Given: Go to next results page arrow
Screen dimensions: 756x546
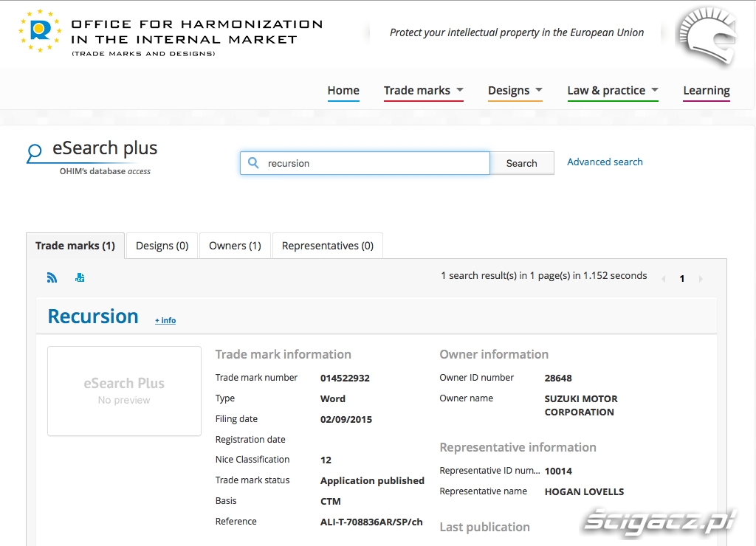Looking at the screenshot, I should (x=701, y=279).
